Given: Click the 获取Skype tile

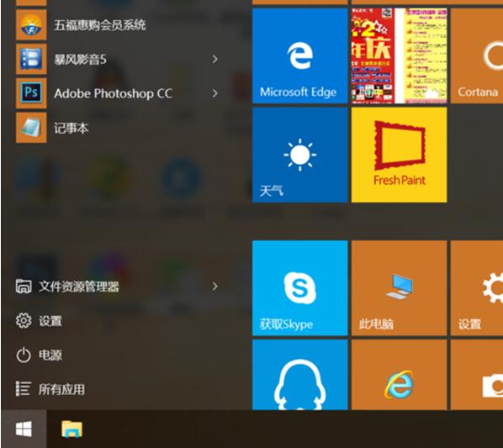Looking at the screenshot, I should click(300, 288).
